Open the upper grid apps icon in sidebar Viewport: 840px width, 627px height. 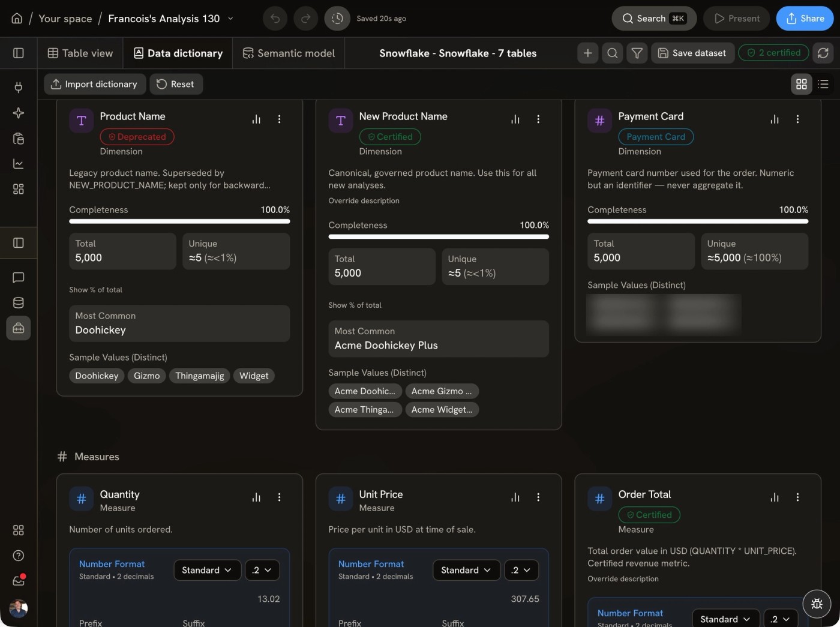pos(19,189)
